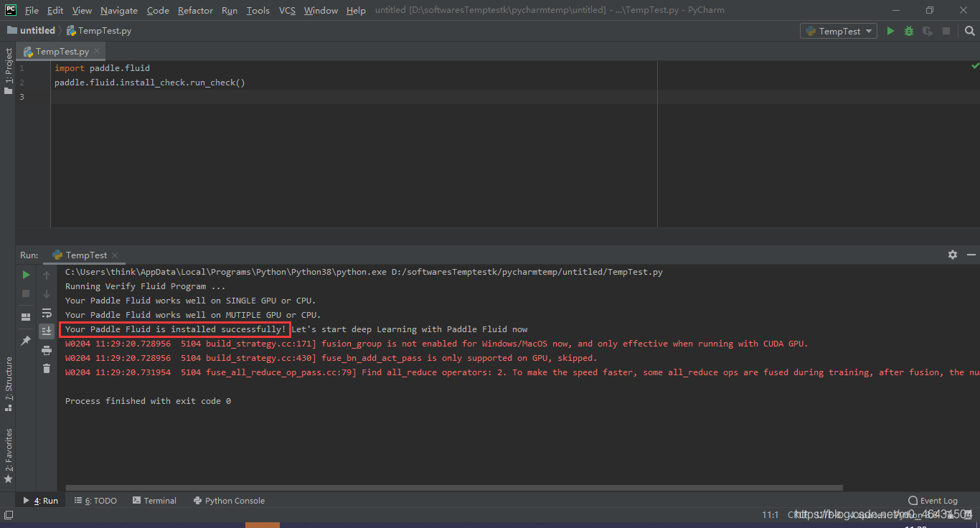The height and width of the screenshot is (528, 980).
Task: Open Search Everywhere magnifier icon
Action: coord(969,31)
